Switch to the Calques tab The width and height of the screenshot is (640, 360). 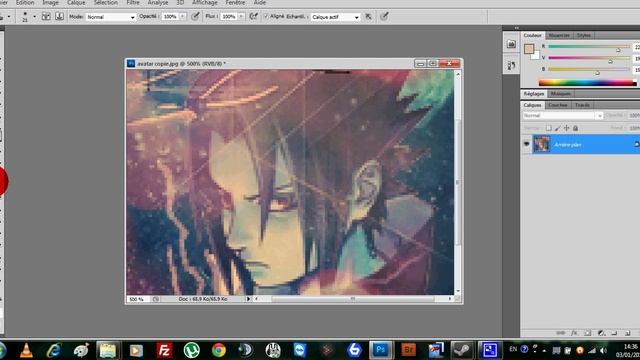(532, 105)
